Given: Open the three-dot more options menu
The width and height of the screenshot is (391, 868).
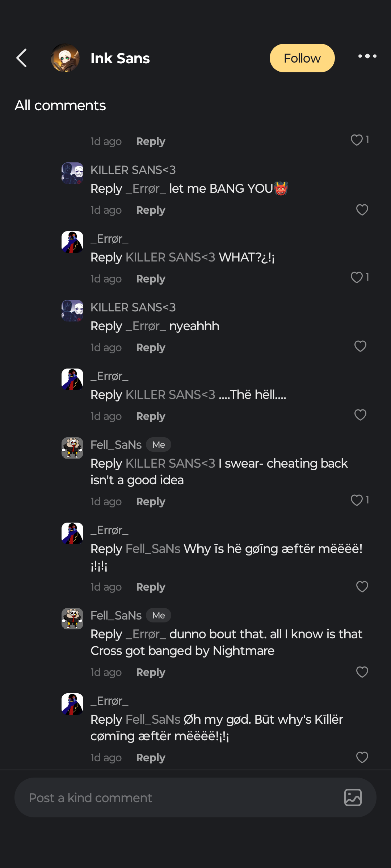Looking at the screenshot, I should 367,56.
